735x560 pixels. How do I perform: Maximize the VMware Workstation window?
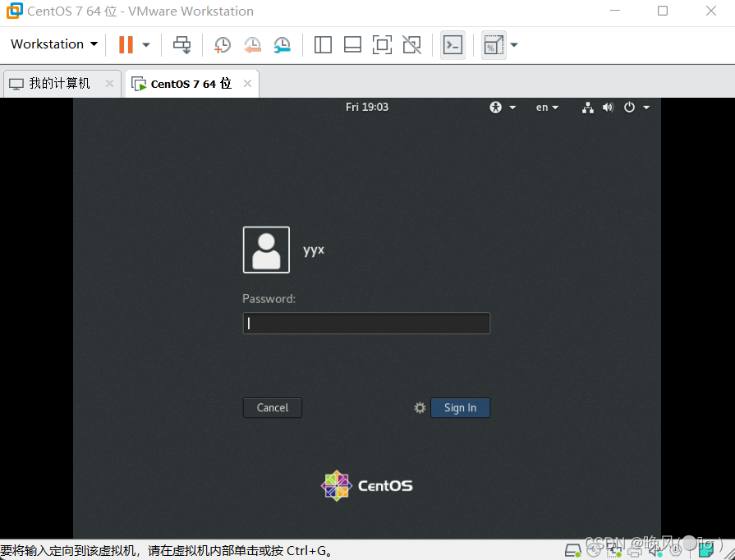click(663, 11)
